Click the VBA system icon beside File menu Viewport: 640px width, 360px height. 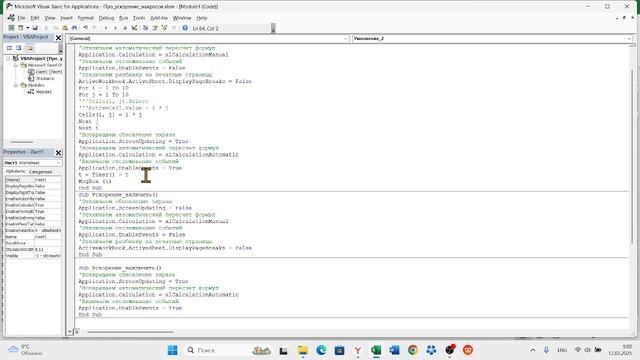tap(11, 18)
